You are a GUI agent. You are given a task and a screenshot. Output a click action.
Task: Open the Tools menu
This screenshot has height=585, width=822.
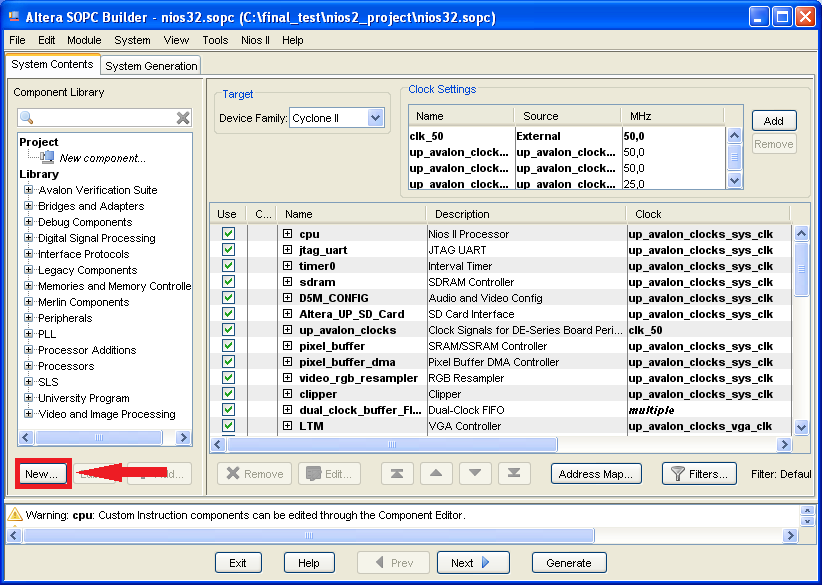click(215, 40)
